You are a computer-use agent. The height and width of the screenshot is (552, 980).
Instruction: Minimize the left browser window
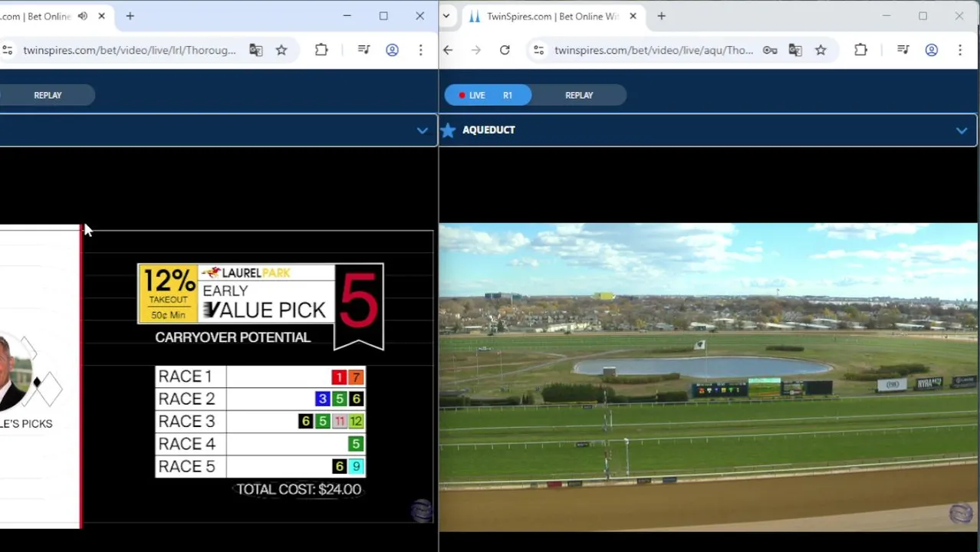tap(347, 16)
